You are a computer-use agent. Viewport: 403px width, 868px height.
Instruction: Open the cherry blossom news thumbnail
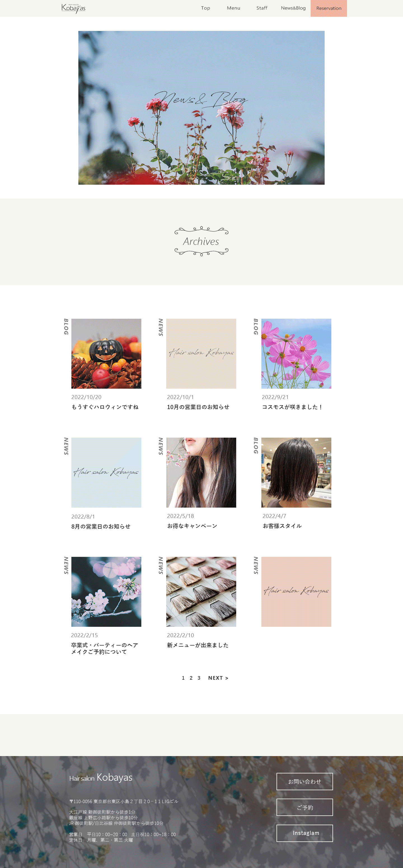pyautogui.click(x=106, y=592)
